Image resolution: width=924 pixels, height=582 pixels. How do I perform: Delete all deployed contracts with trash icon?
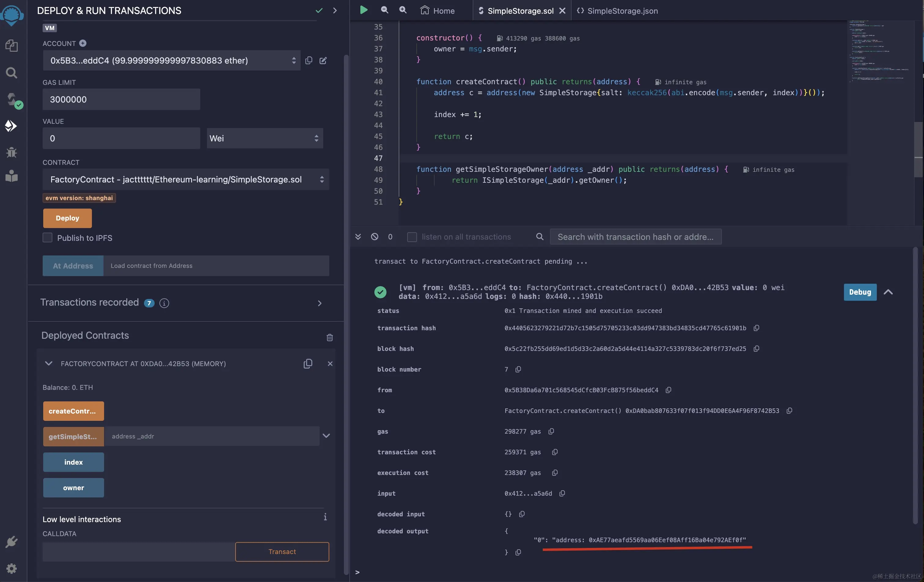click(x=329, y=337)
